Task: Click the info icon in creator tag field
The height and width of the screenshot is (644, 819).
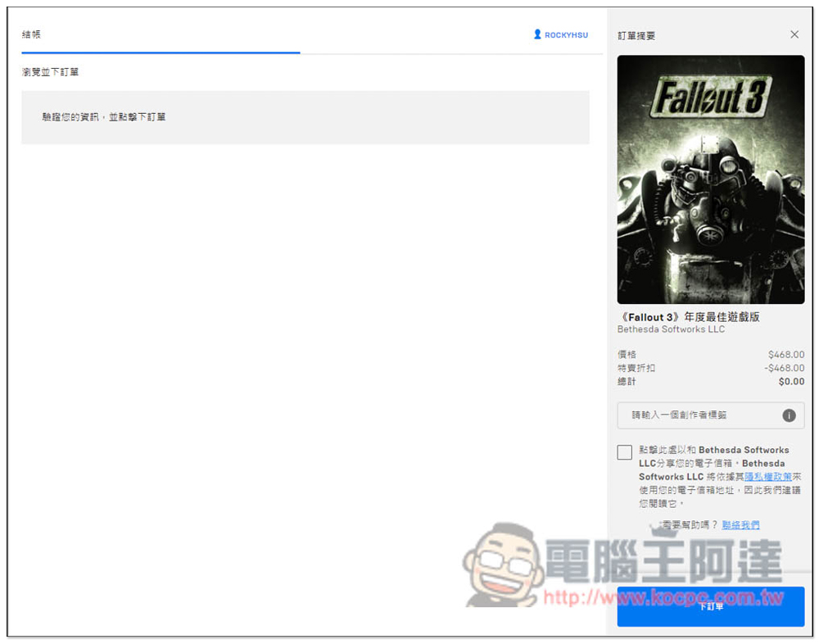Action: pyautogui.click(x=789, y=415)
